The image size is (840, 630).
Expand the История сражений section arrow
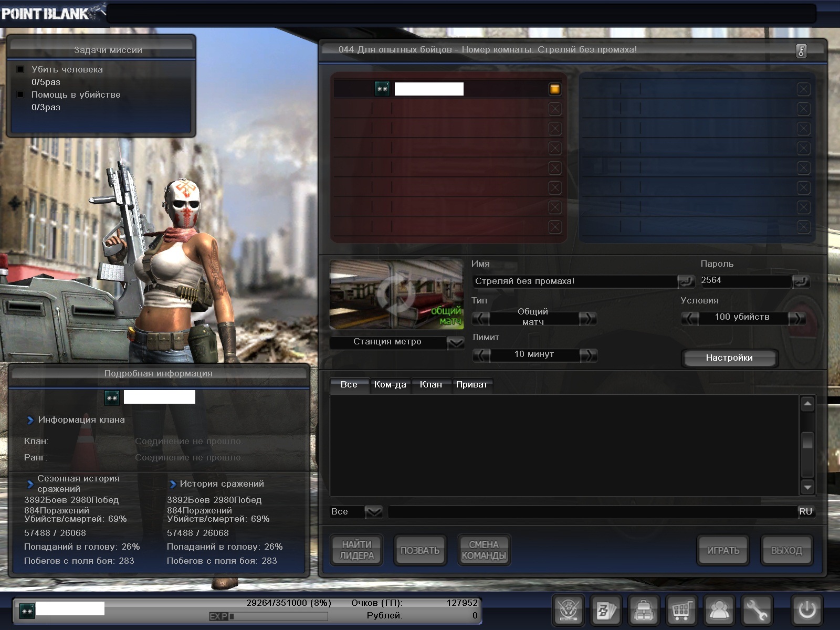coord(173,484)
